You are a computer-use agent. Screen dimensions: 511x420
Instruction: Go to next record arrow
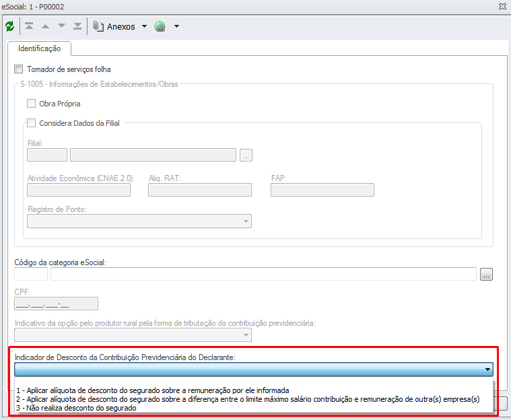(61, 26)
